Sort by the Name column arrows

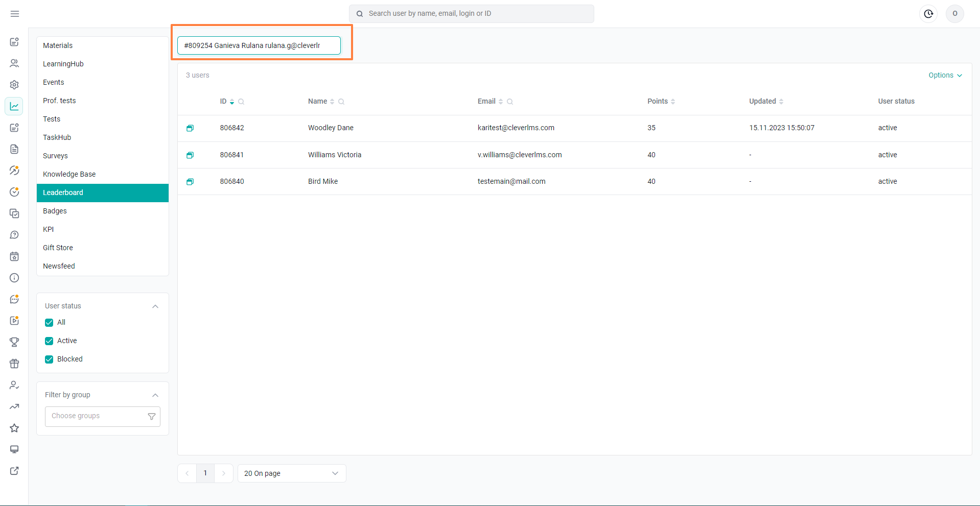[x=332, y=102]
